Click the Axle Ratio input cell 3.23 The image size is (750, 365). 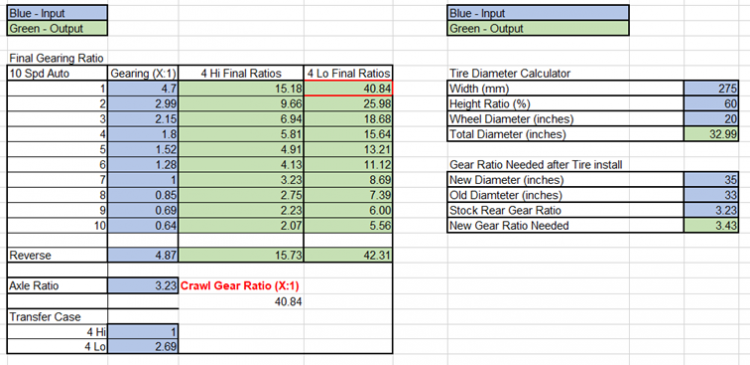(x=143, y=286)
